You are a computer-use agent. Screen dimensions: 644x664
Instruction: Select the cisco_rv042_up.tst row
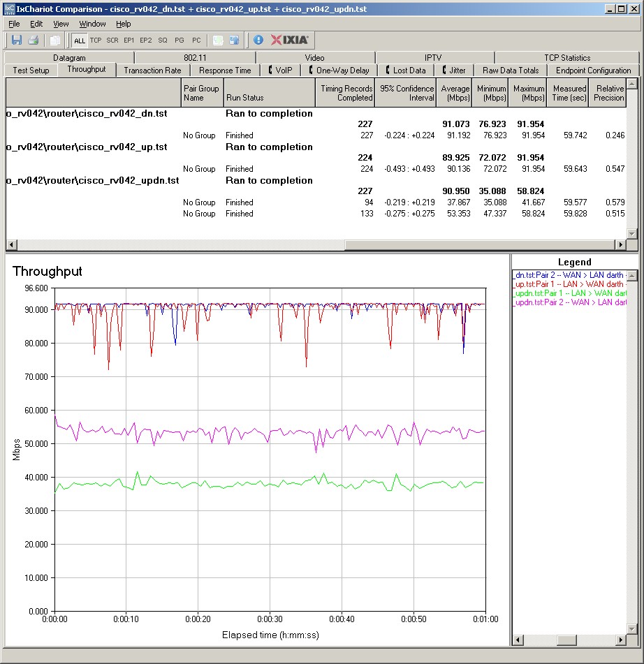[x=316, y=147]
